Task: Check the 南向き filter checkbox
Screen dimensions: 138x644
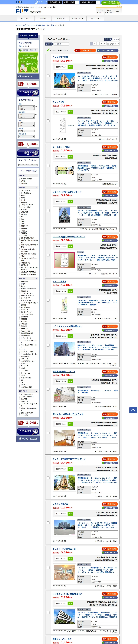Action: (x=20, y=195)
